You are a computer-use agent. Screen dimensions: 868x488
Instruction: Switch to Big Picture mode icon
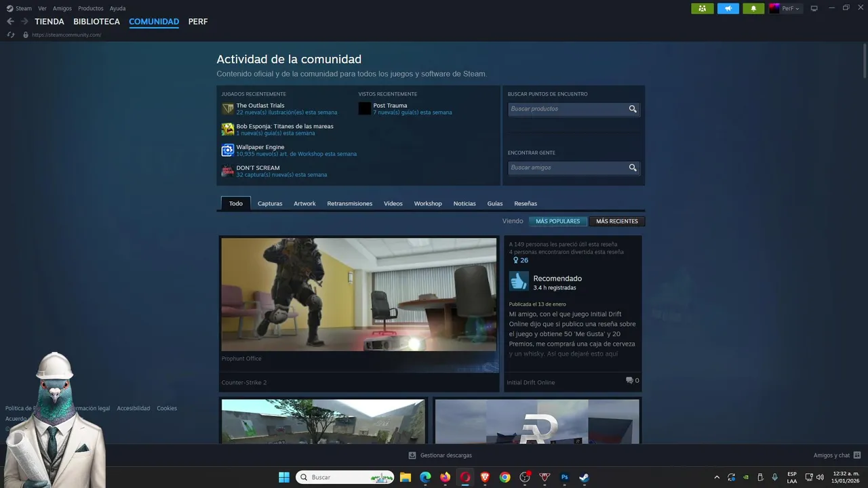[x=814, y=8]
